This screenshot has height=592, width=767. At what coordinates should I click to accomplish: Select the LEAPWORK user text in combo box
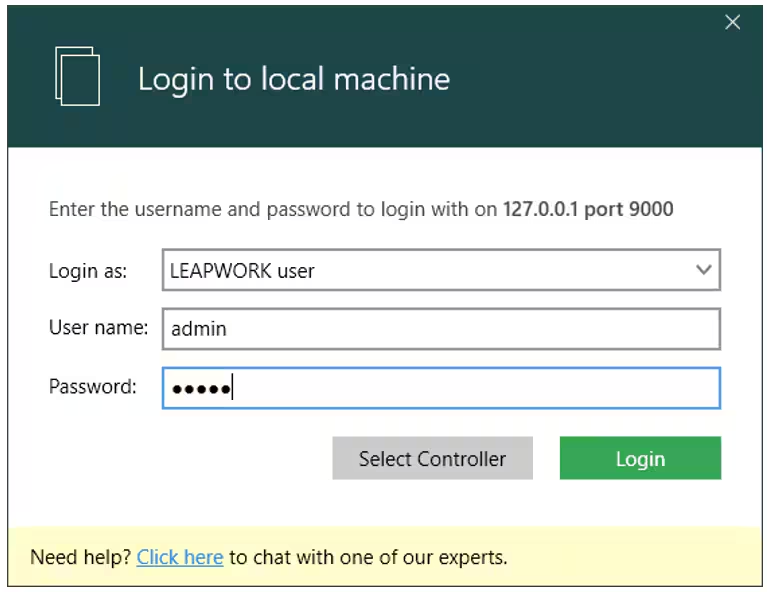tap(242, 270)
